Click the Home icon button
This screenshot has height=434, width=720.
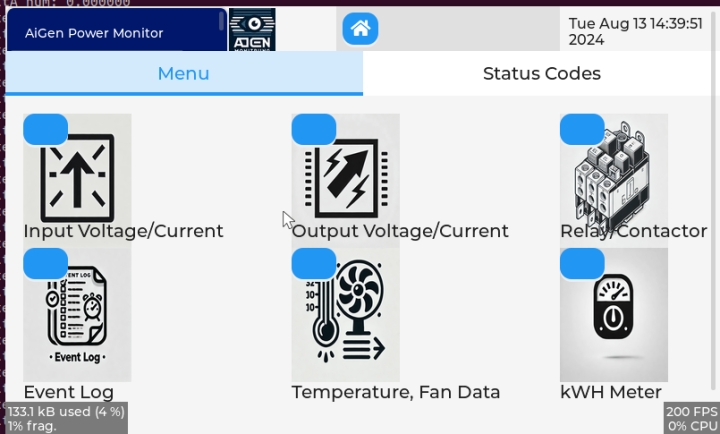click(360, 29)
